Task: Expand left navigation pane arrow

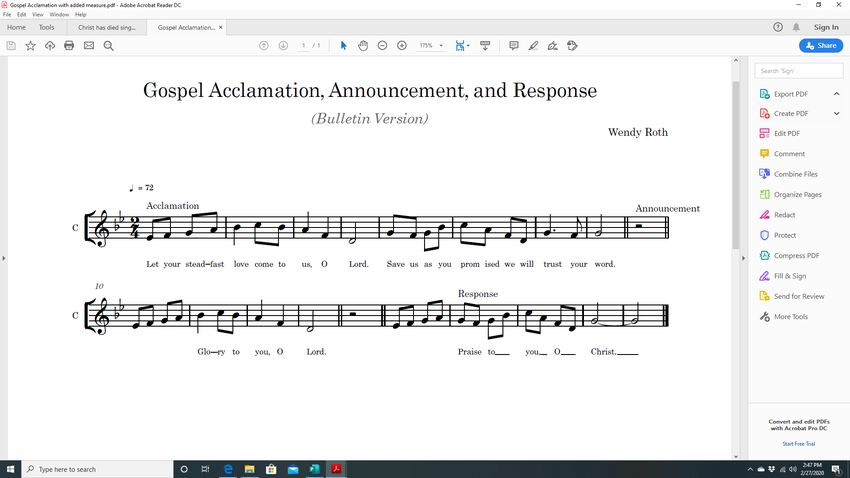Action: click(x=4, y=258)
